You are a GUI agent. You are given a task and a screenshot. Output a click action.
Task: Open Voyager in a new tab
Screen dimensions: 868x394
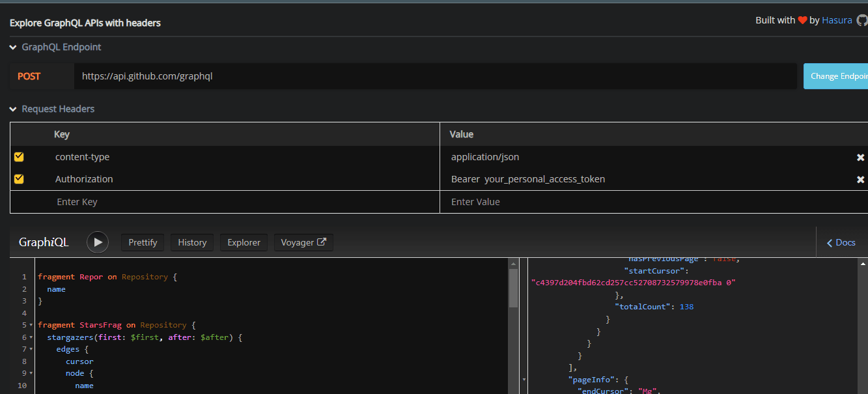[303, 242]
